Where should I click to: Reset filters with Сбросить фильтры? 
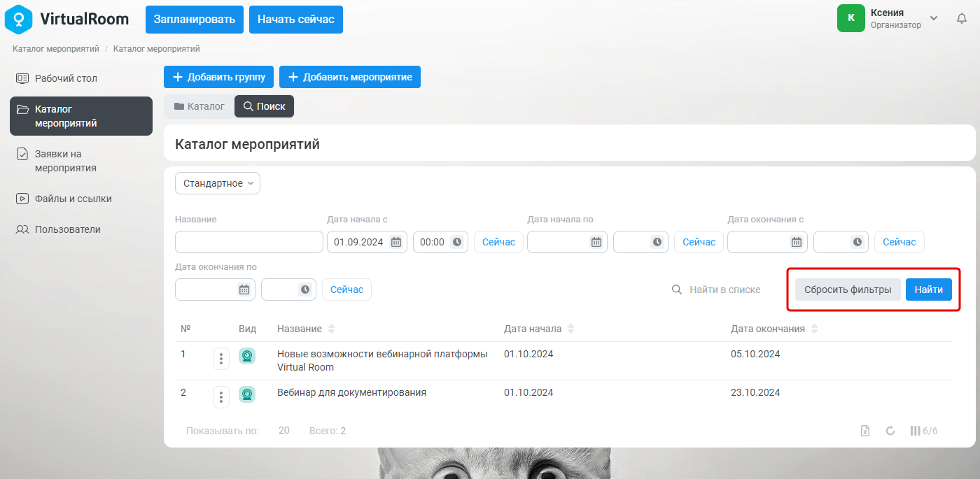coord(848,289)
